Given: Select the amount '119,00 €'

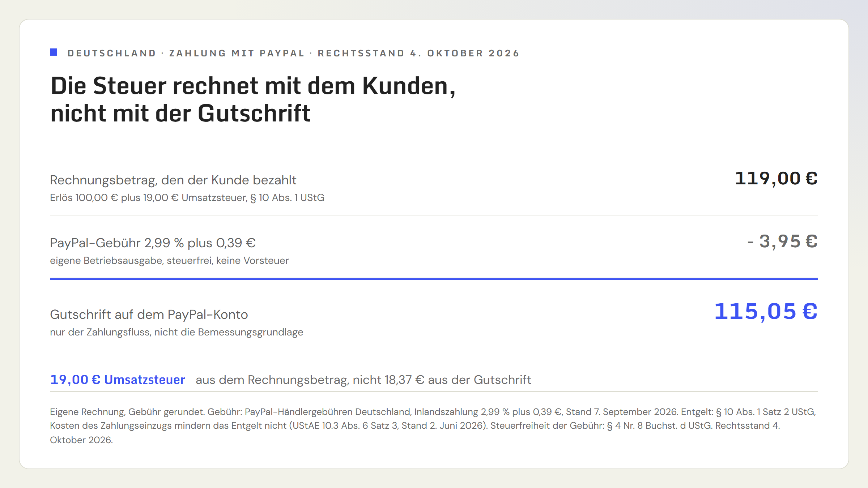Looking at the screenshot, I should coord(776,179).
